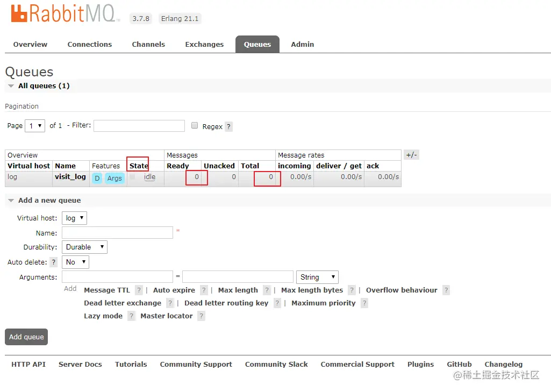
Task: Open Lazy mode help icon
Action: click(131, 316)
